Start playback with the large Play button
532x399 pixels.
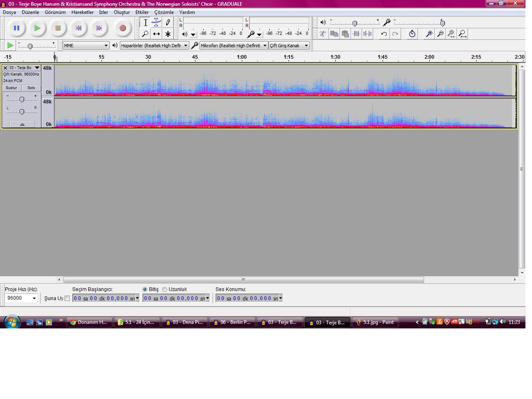point(37,28)
